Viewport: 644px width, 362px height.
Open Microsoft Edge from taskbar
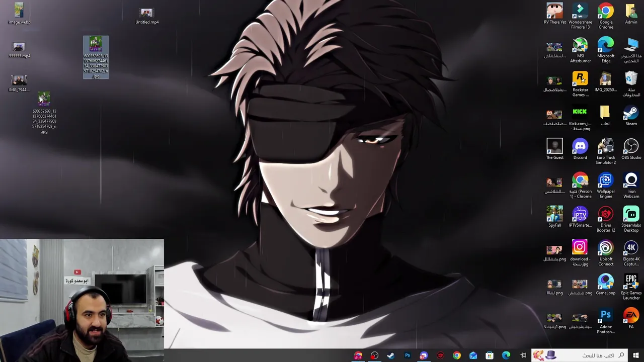pyautogui.click(x=506, y=355)
